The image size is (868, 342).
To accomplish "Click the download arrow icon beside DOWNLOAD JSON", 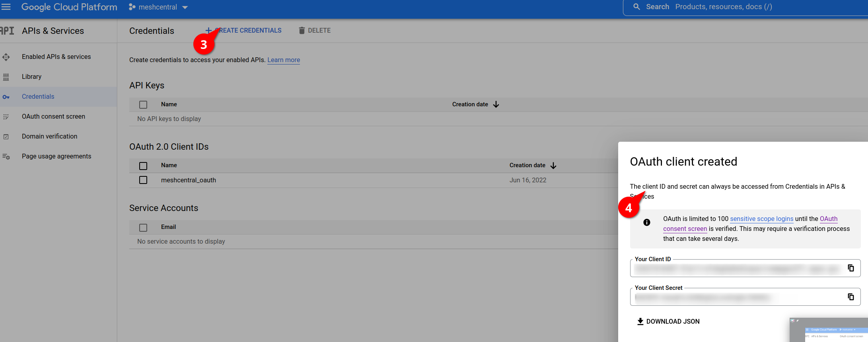I will pos(640,321).
